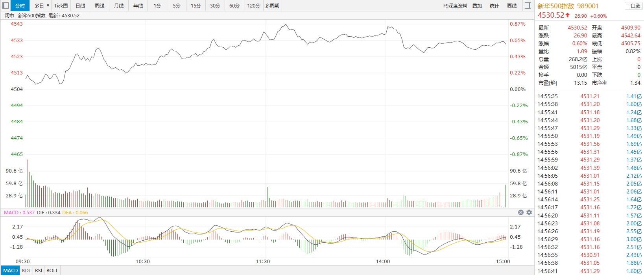
Task: Click the 10:30 time axis marker
Action: tap(142, 261)
